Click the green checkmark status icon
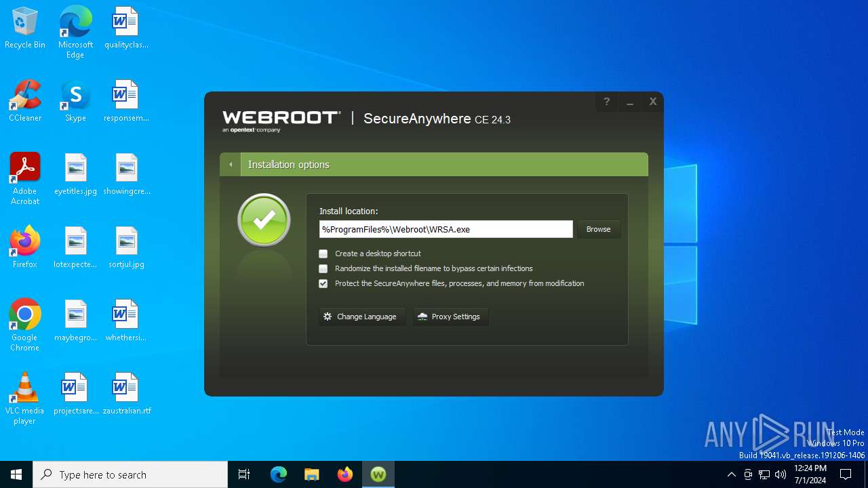868x488 pixels. 264,220
